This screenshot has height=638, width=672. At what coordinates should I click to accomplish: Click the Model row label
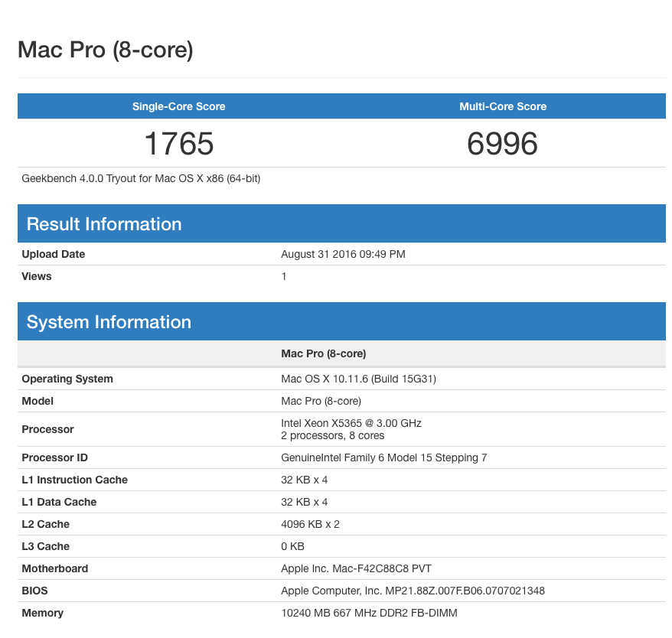[x=38, y=401]
